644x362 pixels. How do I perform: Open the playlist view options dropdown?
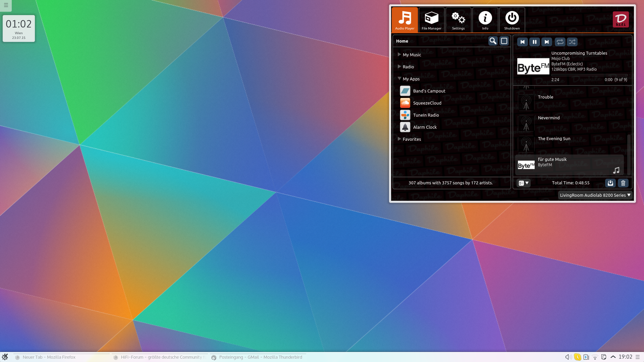coord(523,183)
